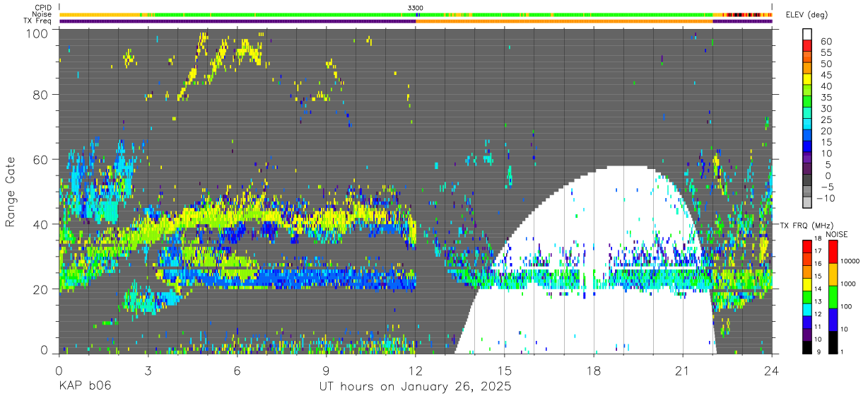868x401 pixels.
Task: Click the x-axis tick label '6'
Action: click(237, 371)
